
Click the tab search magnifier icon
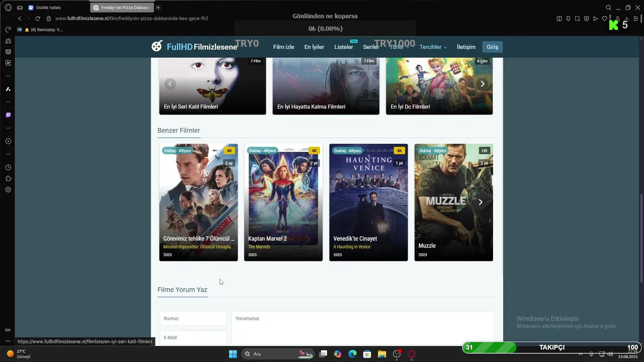coord(608,8)
